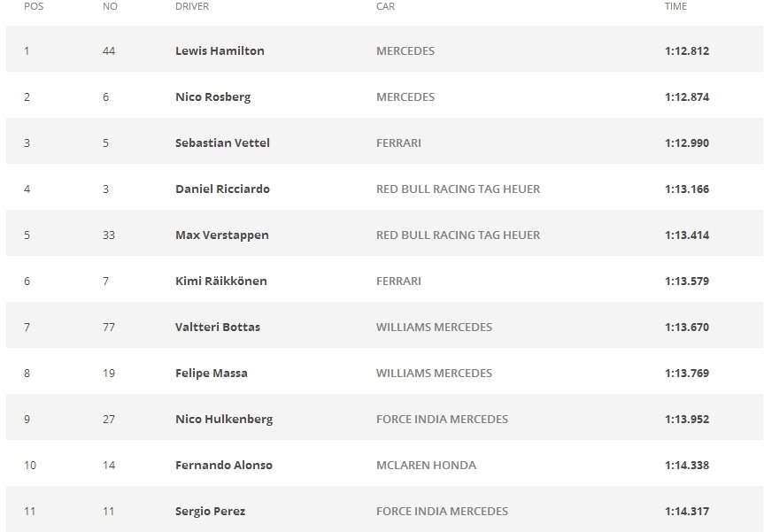Screen dimensions: 764x532
Task: Click lap time 1:12.812
Action: [x=686, y=50]
